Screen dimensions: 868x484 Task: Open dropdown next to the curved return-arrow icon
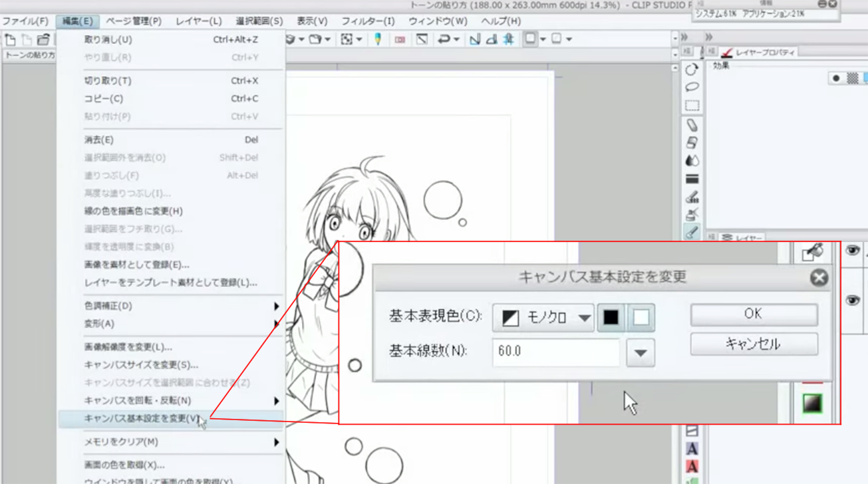click(457, 40)
